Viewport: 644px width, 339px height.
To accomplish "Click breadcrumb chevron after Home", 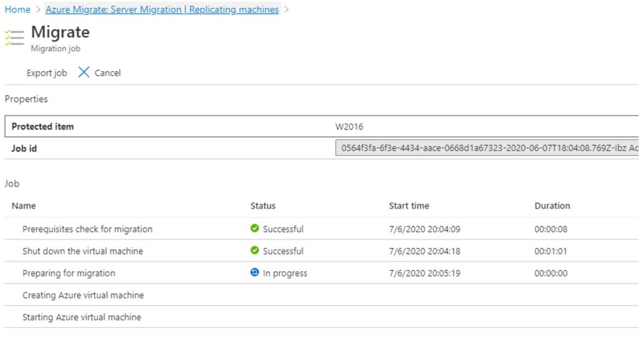I will tap(38, 9).
